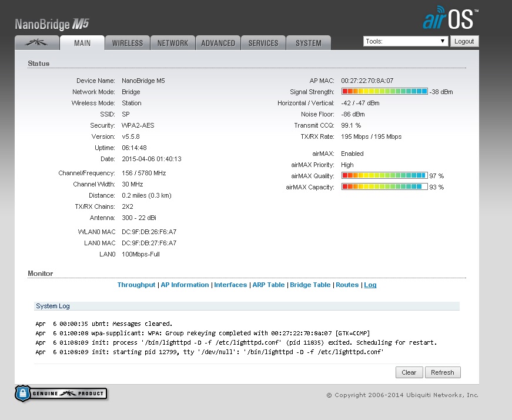
Task: Select the LAN0 MAC address DC:9F:DB:27:F6:A7
Action: [149, 243]
